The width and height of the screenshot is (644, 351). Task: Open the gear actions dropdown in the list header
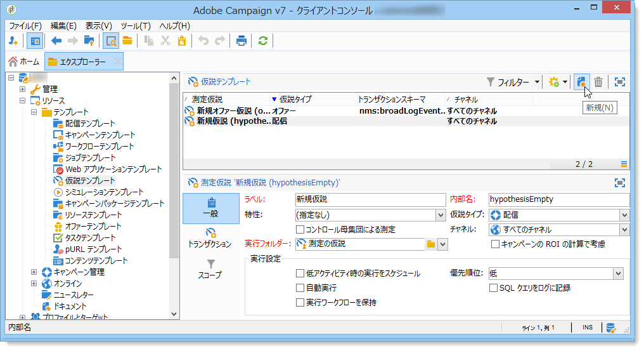click(558, 82)
